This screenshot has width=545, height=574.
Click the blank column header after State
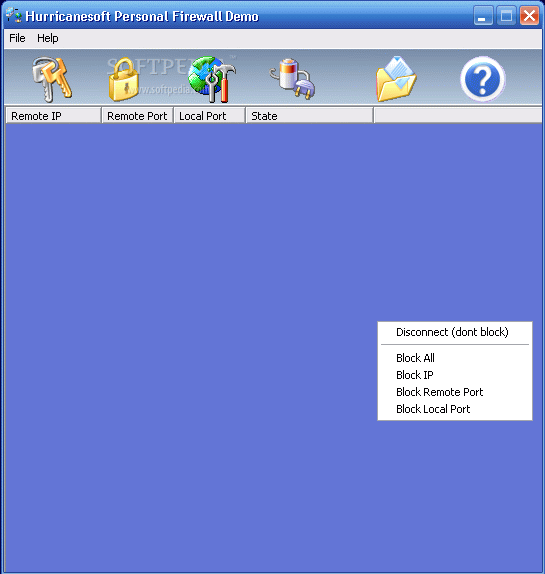(458, 116)
